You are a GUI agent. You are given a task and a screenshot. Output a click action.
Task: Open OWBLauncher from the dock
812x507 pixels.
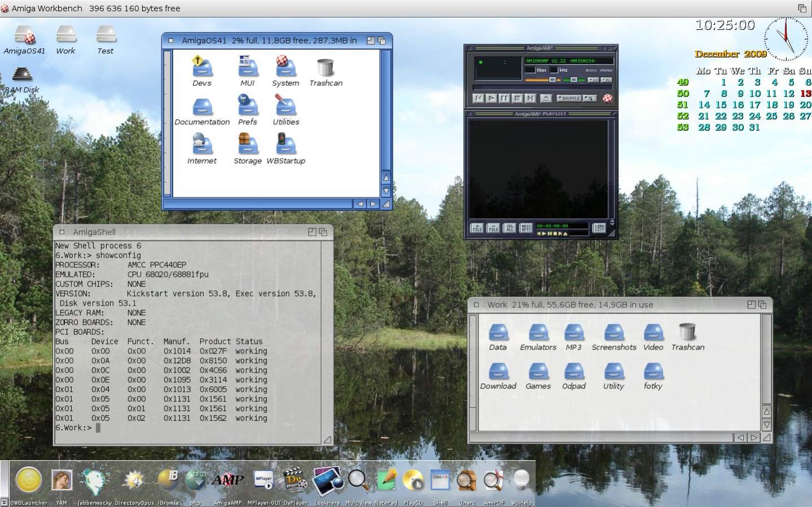point(29,480)
